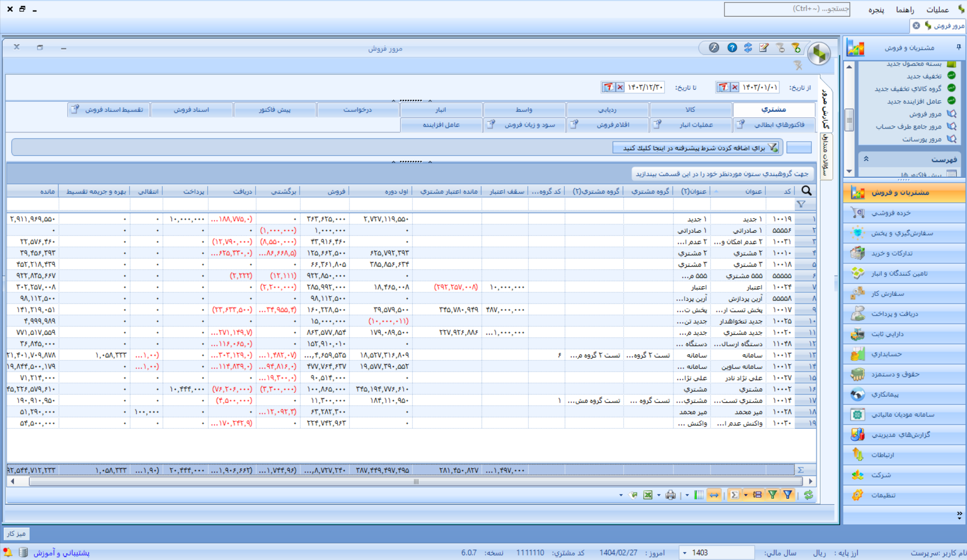Open the calendar picker for از تاریخ
967x560 pixels.
tap(723, 87)
